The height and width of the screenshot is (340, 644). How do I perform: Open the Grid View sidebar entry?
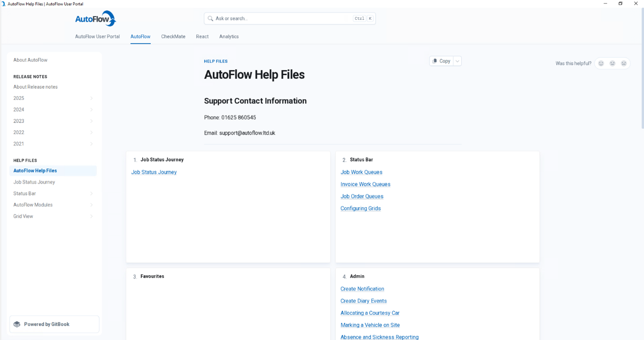coord(23,216)
